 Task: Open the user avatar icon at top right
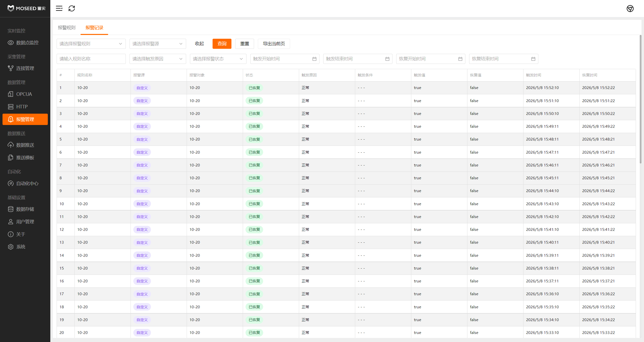630,9
